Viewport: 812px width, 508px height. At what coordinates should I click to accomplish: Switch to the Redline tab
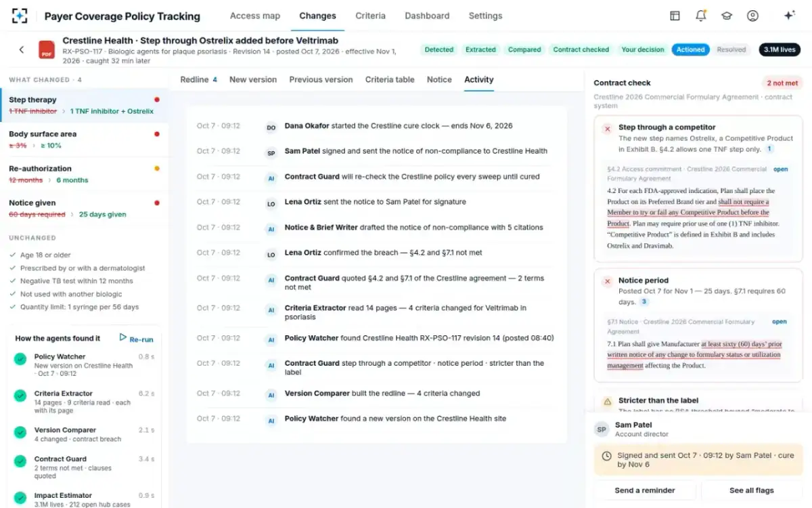click(198, 79)
